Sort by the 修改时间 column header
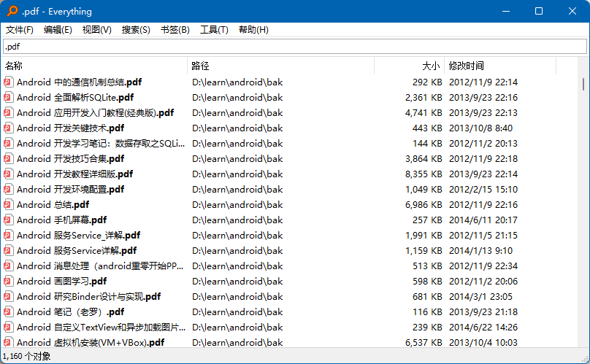This screenshot has height=364, width=590. 500,66
